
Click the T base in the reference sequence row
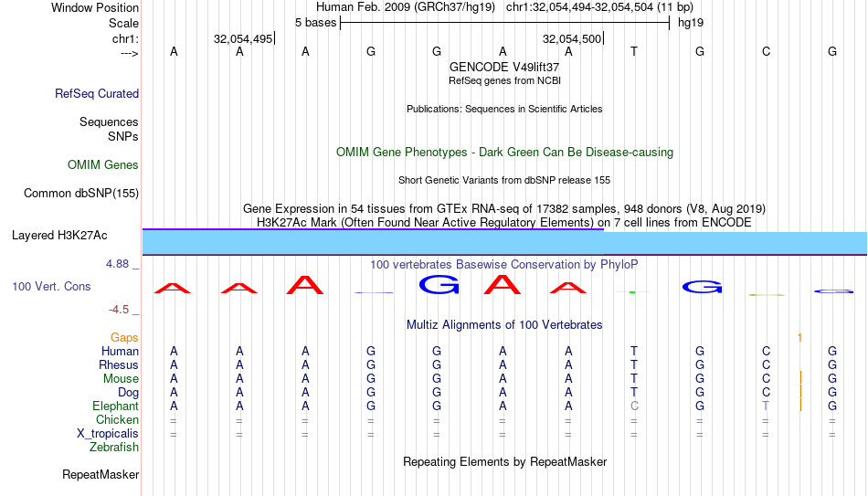634,51
